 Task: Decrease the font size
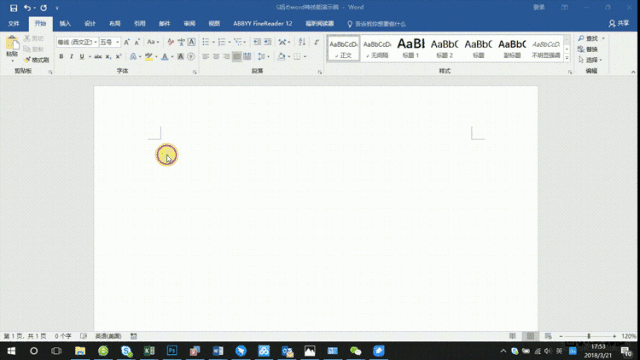click(137, 42)
